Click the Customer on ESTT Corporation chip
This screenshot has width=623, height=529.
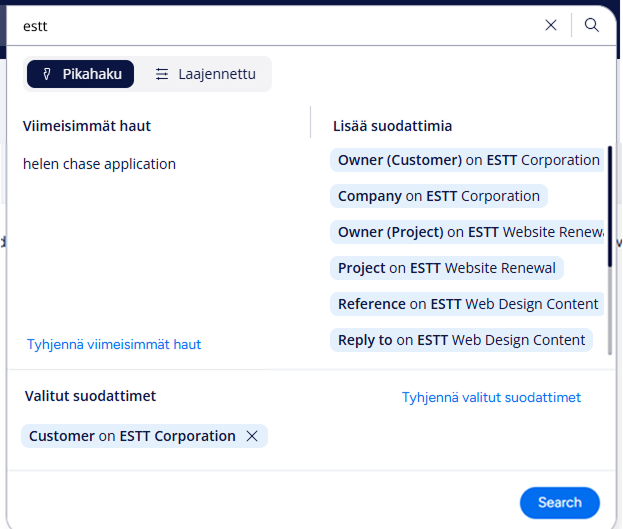[x=132, y=436]
